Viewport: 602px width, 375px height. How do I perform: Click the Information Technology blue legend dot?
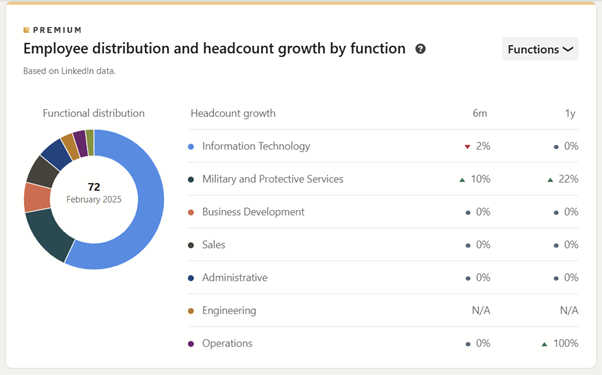191,147
